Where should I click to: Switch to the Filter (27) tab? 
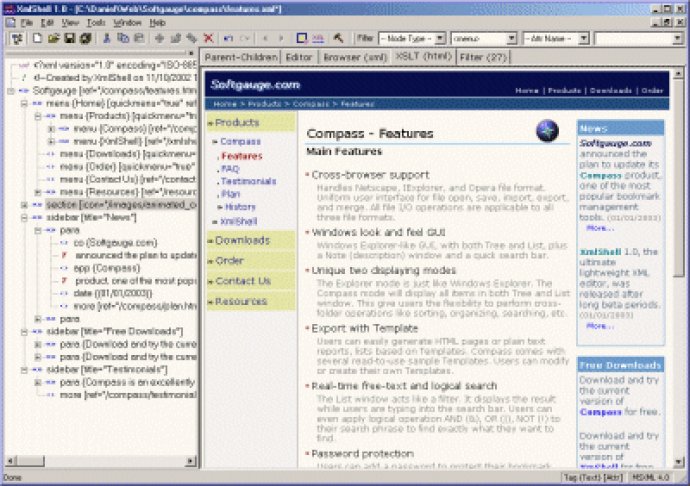click(483, 57)
